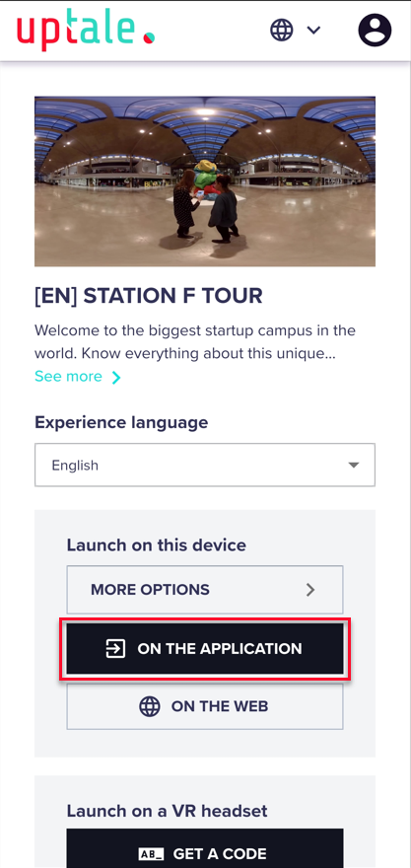The width and height of the screenshot is (411, 868).
Task: Click the globe icon on ON THE WEB
Action: 150,706
